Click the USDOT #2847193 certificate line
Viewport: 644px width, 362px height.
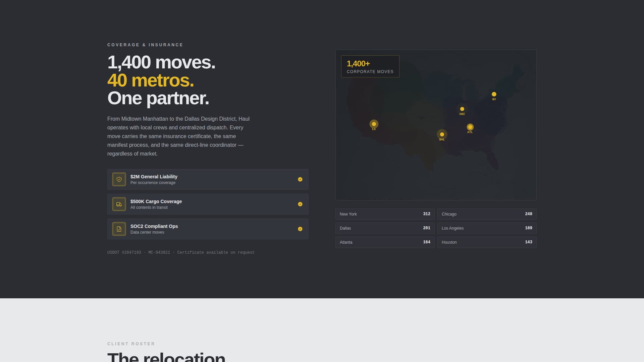(181, 252)
